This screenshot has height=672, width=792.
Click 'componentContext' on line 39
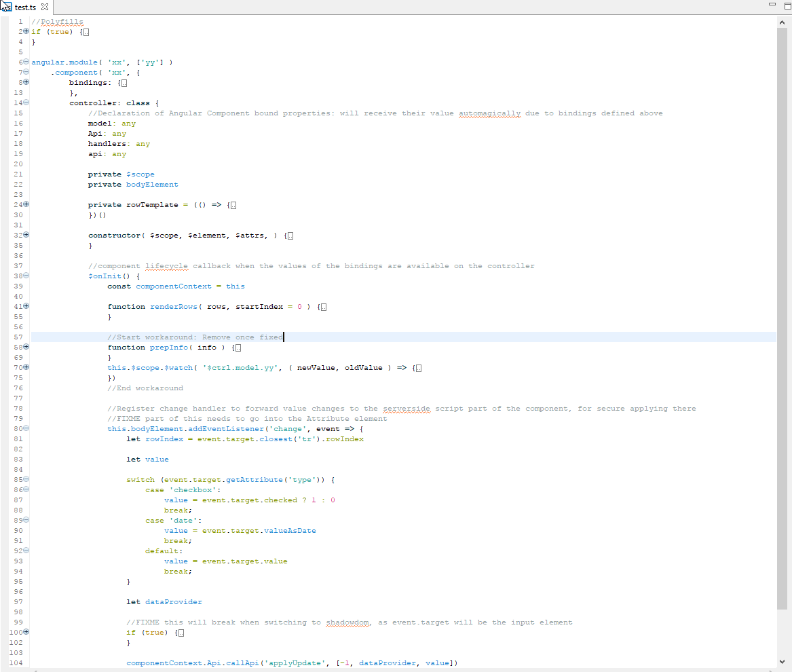174,286
